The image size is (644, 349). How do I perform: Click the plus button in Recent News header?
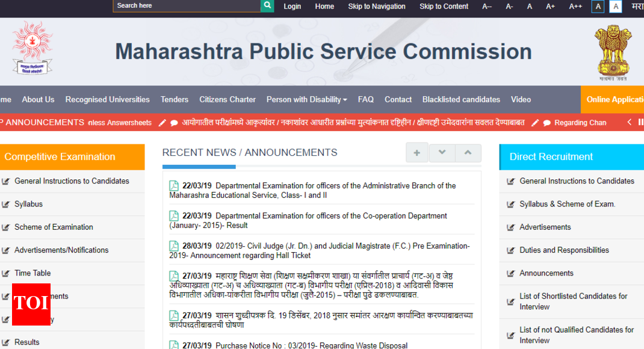click(x=417, y=153)
